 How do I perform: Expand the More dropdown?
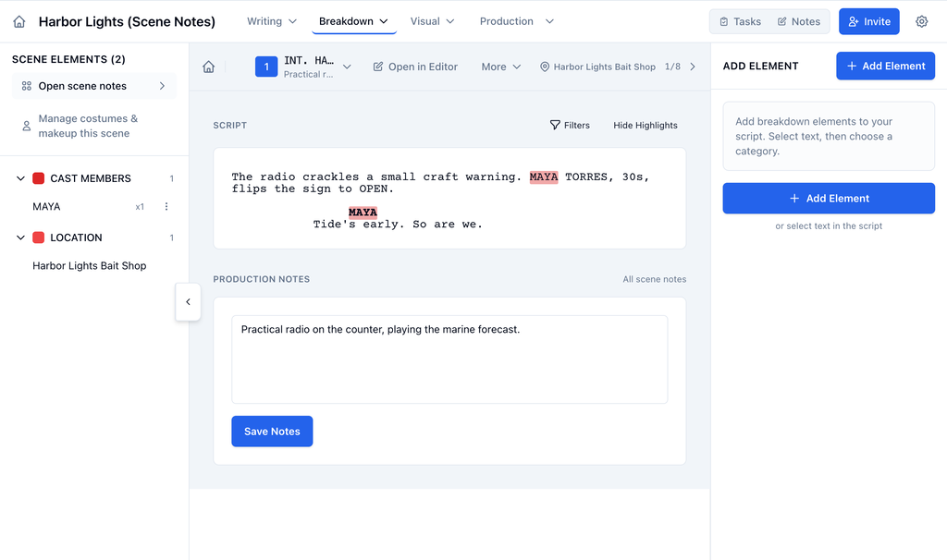[x=500, y=67]
